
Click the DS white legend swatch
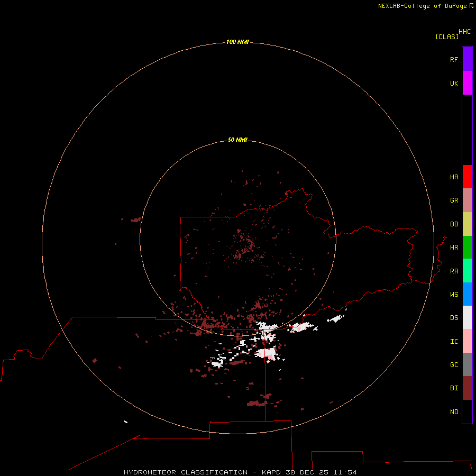coord(467,317)
